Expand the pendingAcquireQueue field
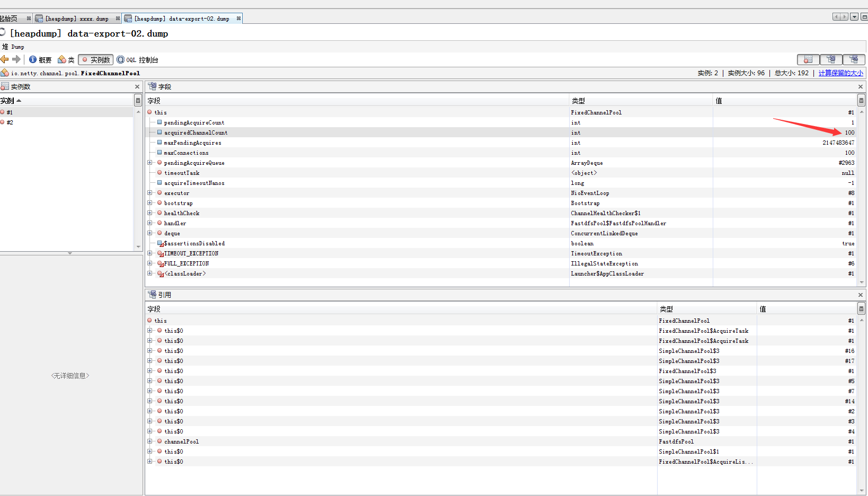Screen dimensions: 868x496 (x=150, y=163)
